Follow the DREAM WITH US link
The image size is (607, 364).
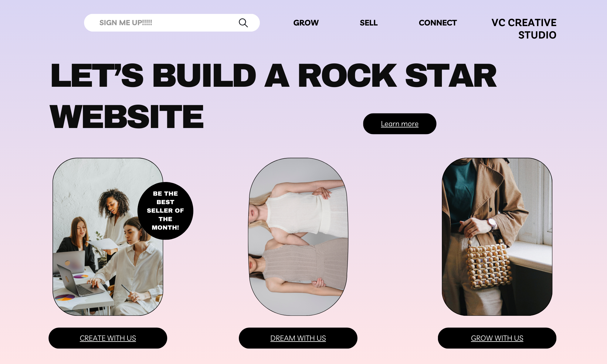pos(298,338)
